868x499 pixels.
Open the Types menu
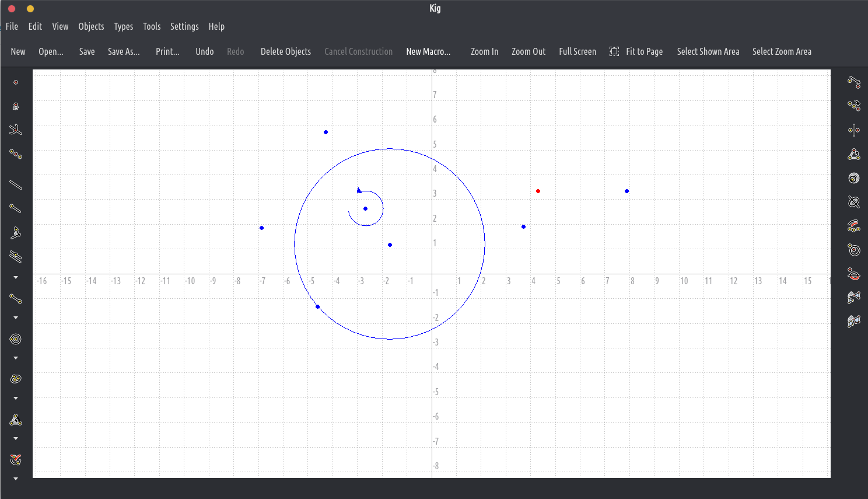123,26
